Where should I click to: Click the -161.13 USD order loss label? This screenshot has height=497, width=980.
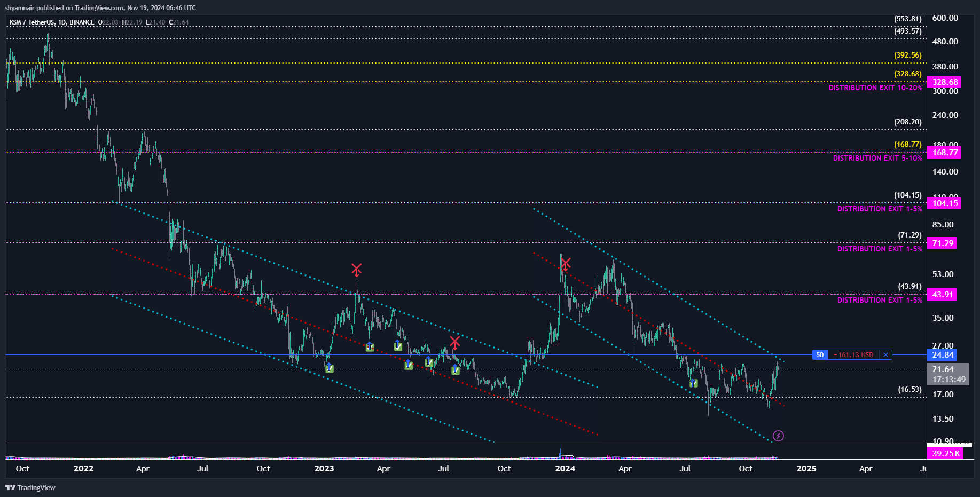point(853,355)
